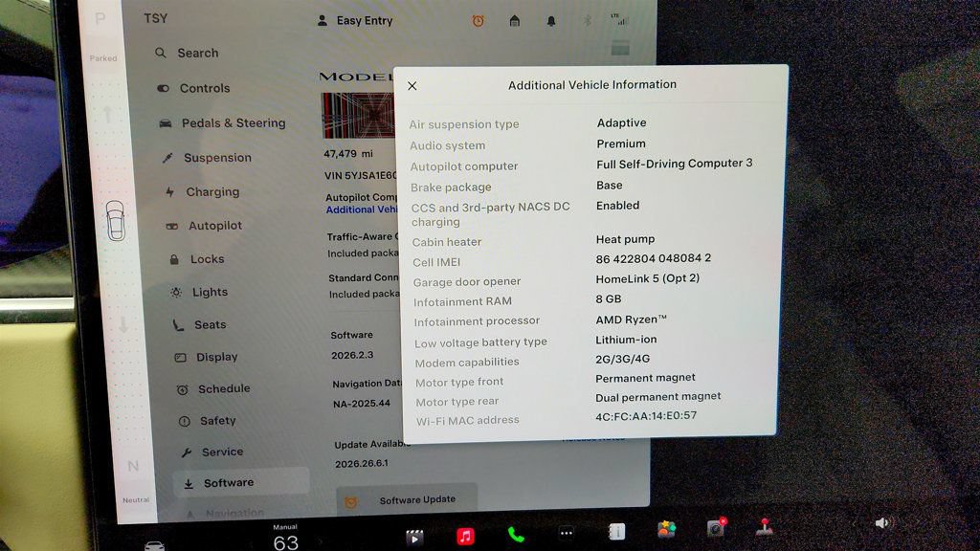Open the Seats menu
This screenshot has width=980, height=551.
click(200, 325)
